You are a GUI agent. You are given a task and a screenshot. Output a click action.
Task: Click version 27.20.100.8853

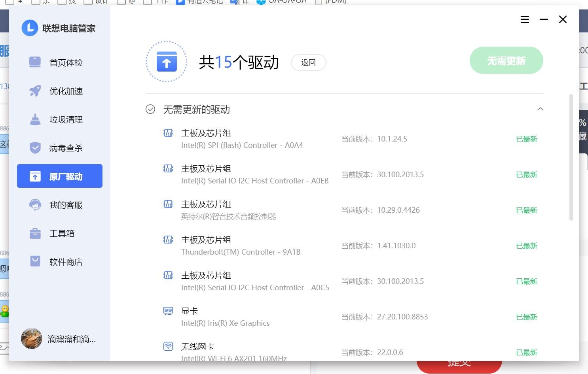[402, 317]
